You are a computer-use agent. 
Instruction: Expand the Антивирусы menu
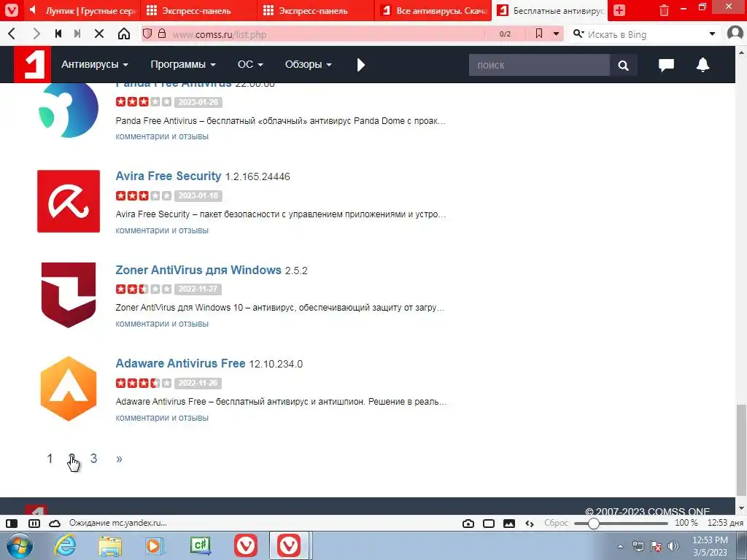point(94,64)
